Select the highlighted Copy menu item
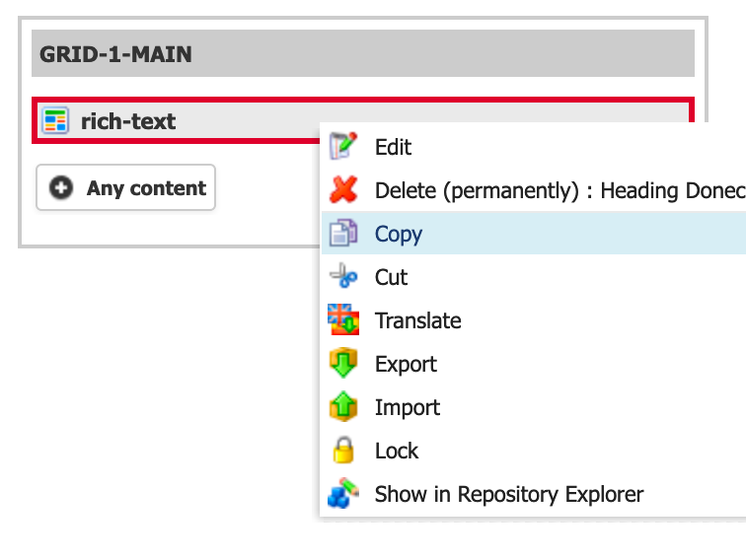 point(534,234)
